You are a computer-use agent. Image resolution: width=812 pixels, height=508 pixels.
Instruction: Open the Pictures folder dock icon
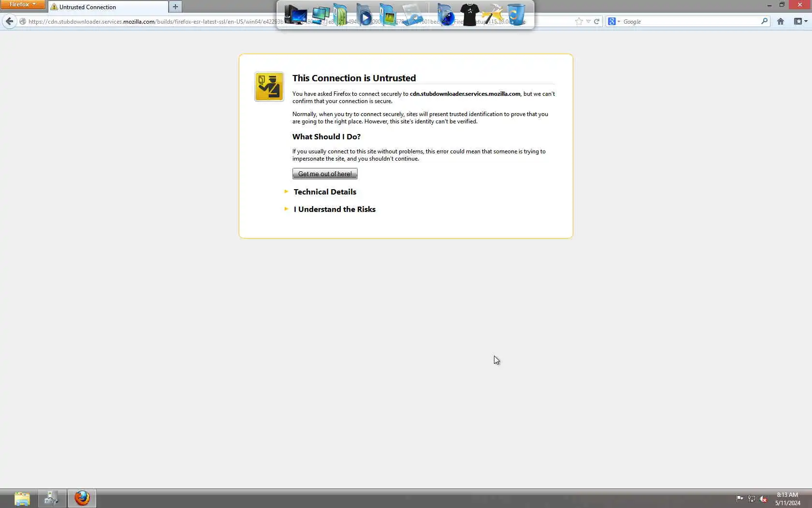point(388,15)
